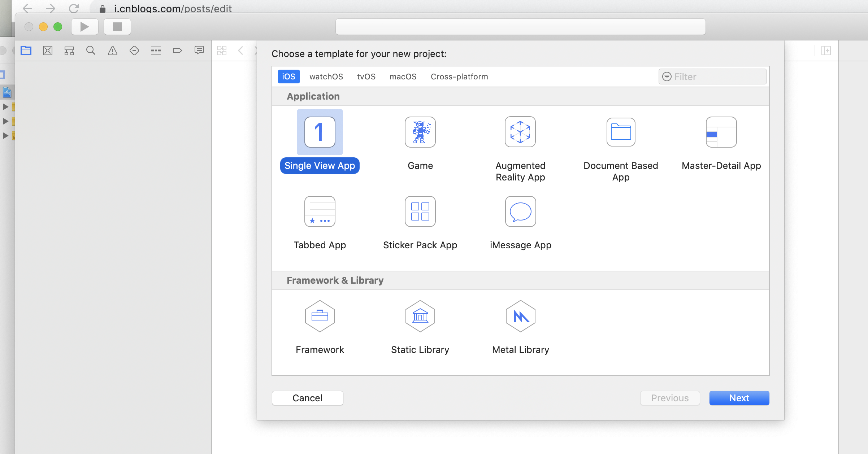Pick the Augmented Reality App template
This screenshot has width=868, height=454.
click(520, 132)
